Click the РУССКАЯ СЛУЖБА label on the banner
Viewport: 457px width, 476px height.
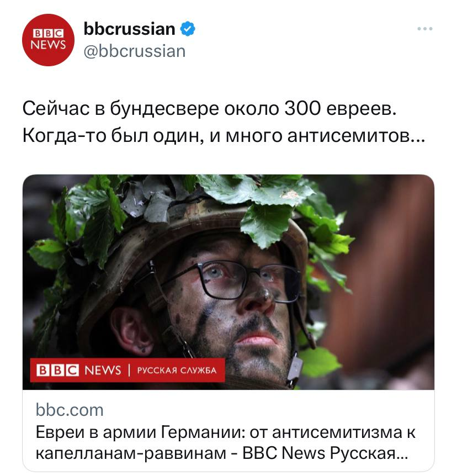coord(177,371)
